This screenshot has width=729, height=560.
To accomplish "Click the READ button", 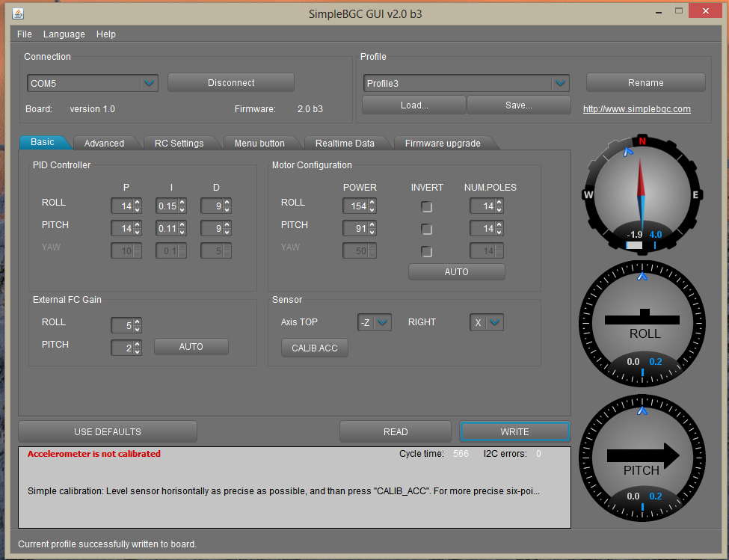I will click(396, 431).
